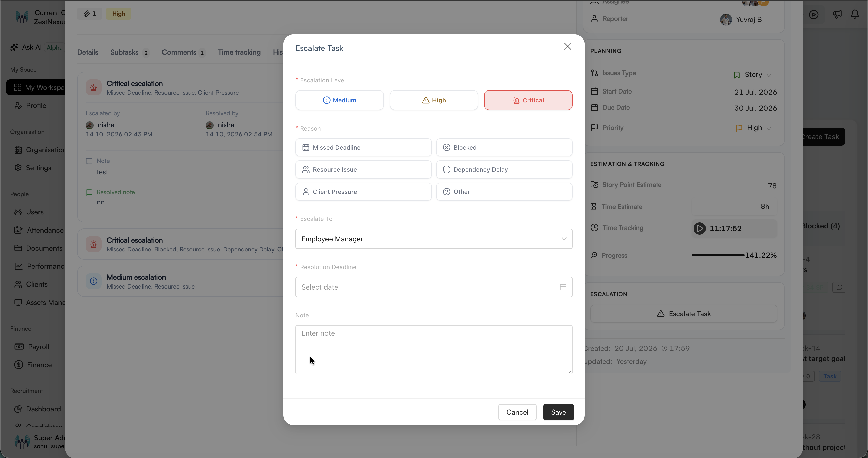The image size is (868, 458).
Task: Cancel the escalation dialog
Action: 517,412
